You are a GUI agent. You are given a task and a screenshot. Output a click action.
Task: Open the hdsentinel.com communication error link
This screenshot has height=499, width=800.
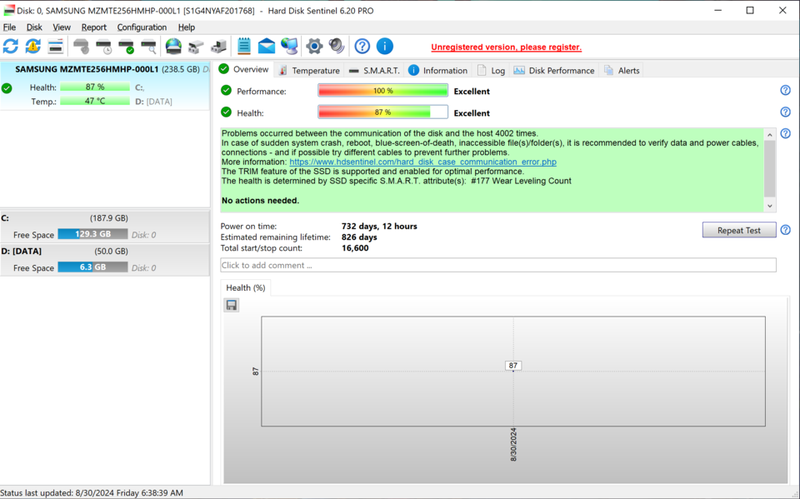(x=422, y=161)
